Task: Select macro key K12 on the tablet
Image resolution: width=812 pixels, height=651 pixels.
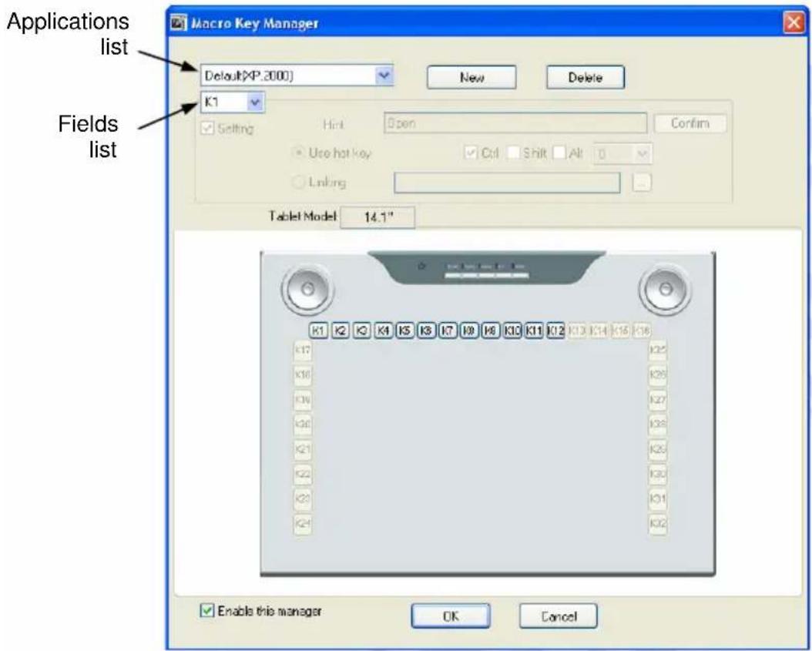Action: click(x=555, y=331)
